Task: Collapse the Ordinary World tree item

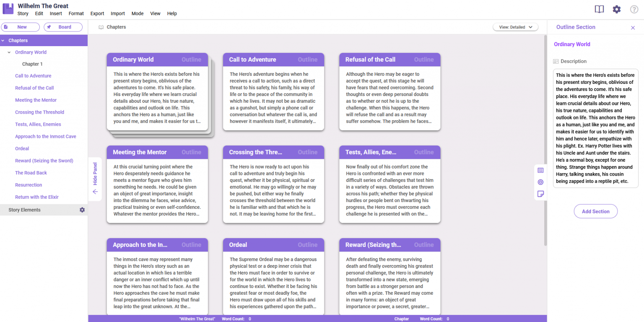Action: tap(9, 52)
